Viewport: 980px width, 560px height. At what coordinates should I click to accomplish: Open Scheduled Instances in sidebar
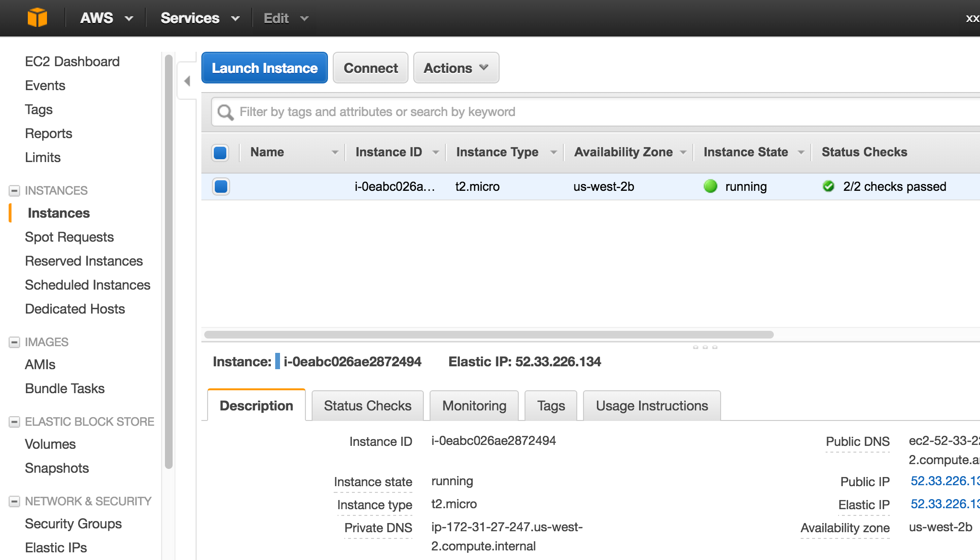pyautogui.click(x=88, y=285)
